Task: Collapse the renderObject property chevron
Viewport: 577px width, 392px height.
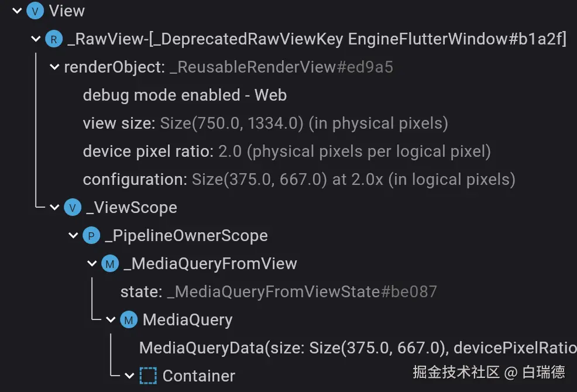Action: [54, 67]
